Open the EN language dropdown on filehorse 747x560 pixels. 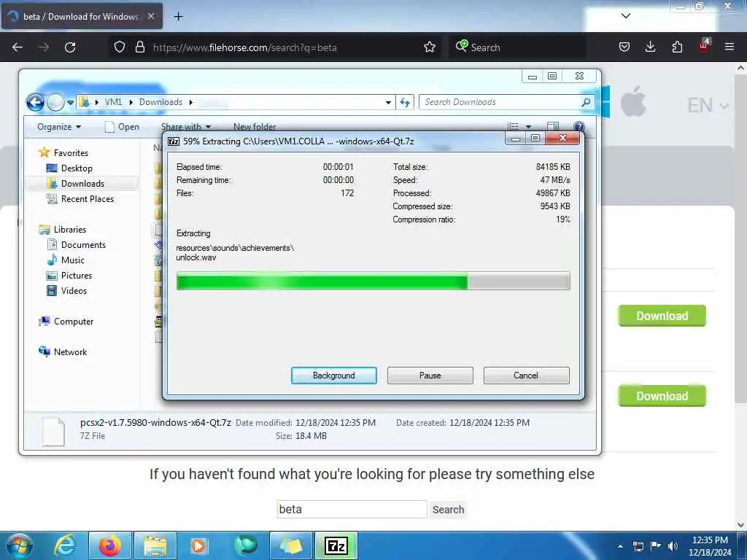(708, 105)
